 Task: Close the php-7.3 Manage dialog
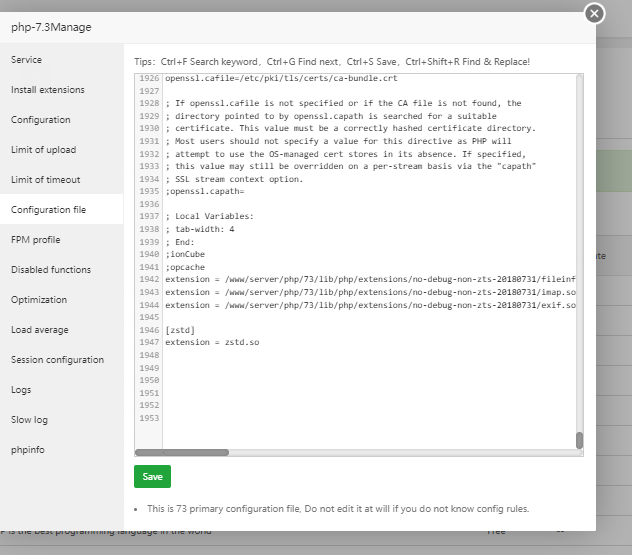(595, 13)
